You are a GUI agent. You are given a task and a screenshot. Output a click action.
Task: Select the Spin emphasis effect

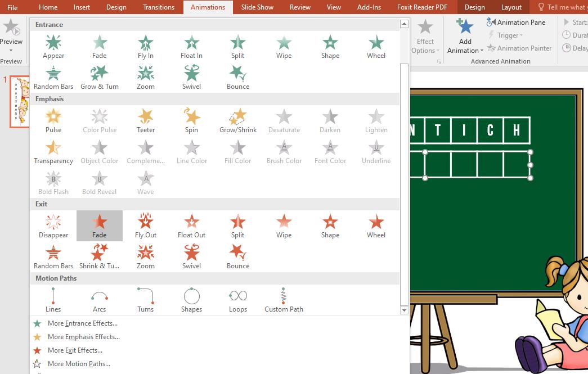tap(191, 119)
